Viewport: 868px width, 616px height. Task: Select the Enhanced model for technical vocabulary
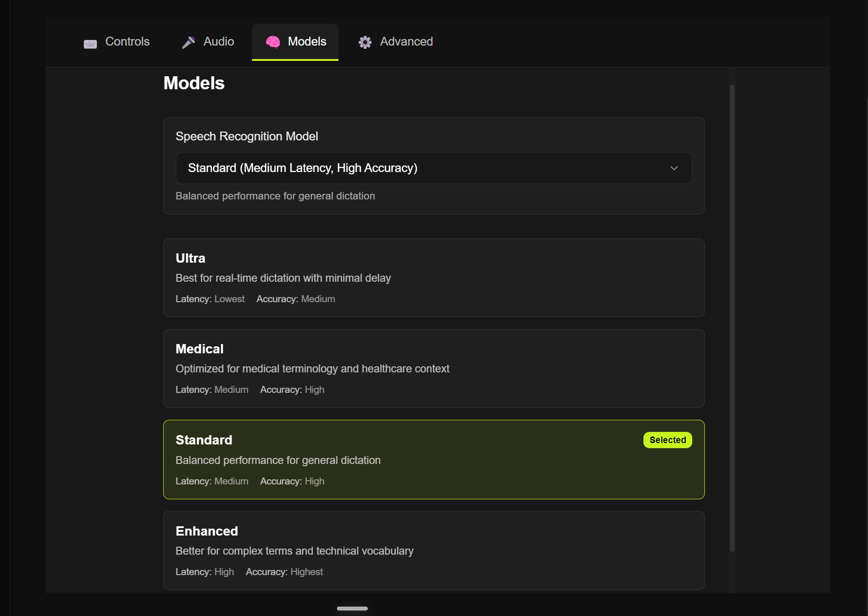coord(433,550)
